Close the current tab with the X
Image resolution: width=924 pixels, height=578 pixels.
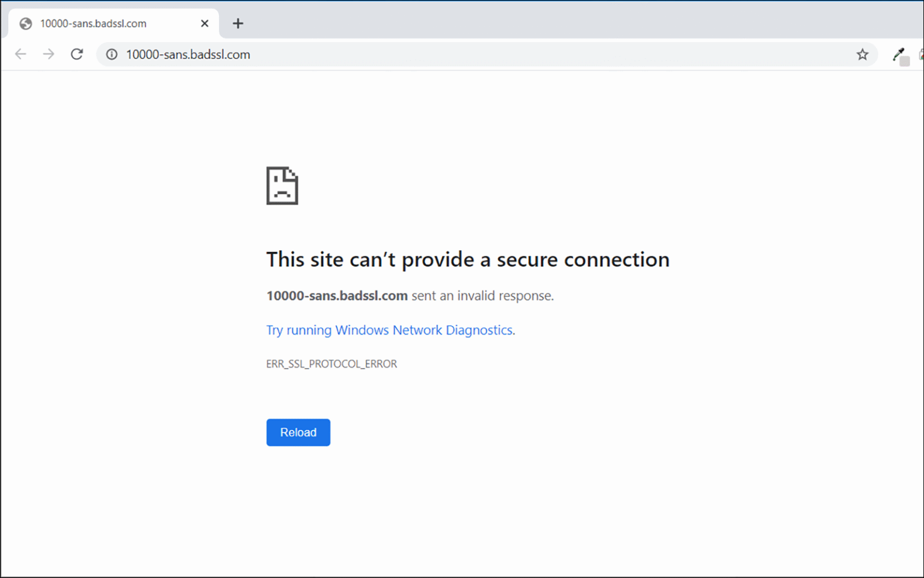(204, 23)
